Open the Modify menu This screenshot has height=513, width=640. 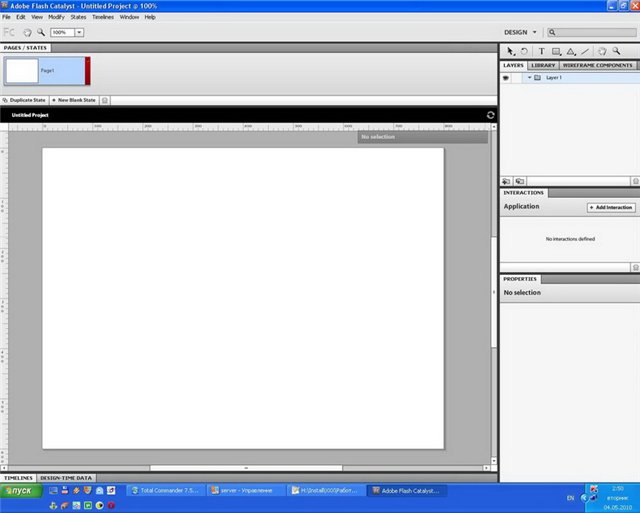click(x=56, y=17)
